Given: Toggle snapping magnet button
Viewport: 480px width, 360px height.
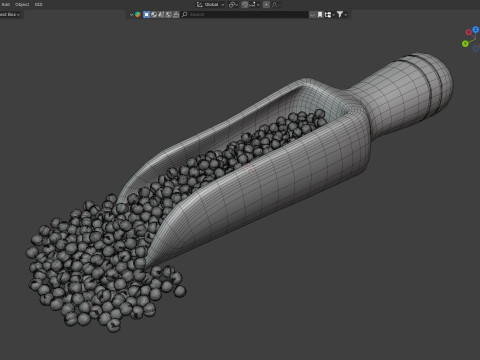Looking at the screenshot, I should [245, 5].
